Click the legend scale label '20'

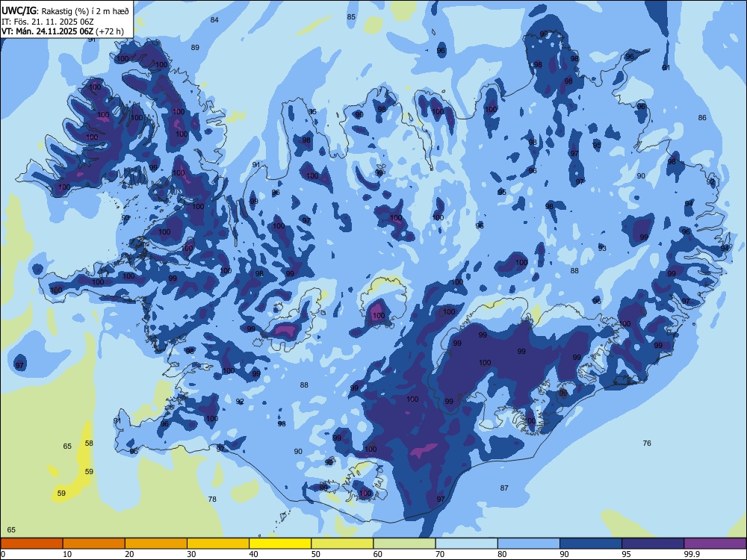(x=129, y=554)
